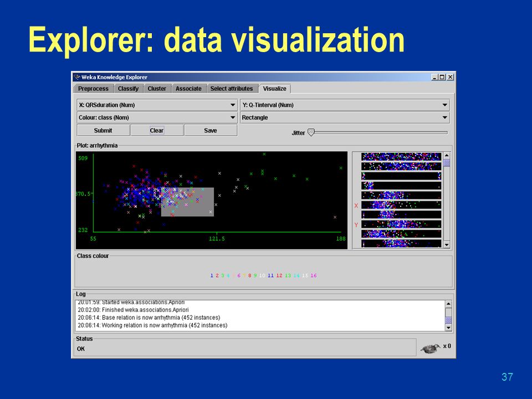Open the Y: Q-Tinterval axis dropdown
The height and width of the screenshot is (399, 532).
point(345,105)
